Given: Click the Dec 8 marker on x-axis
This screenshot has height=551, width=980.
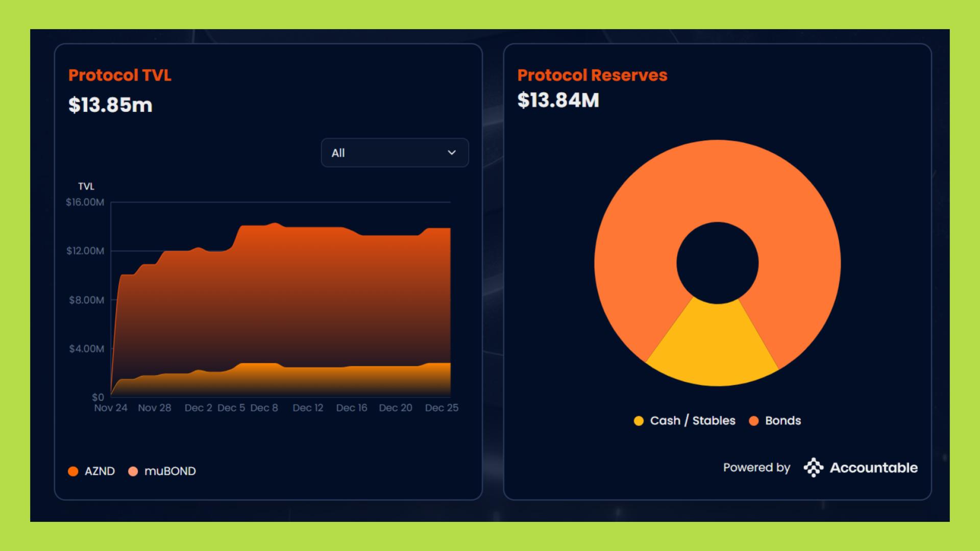Looking at the screenshot, I should coord(264,408).
